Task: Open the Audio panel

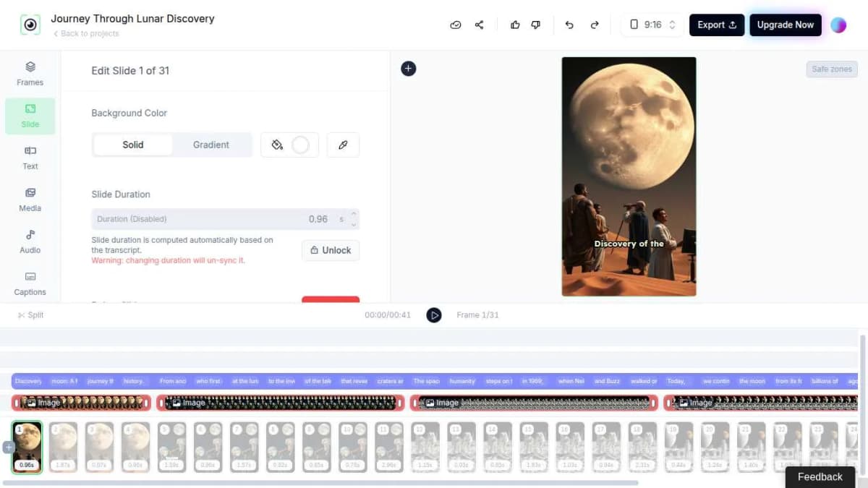Action: coord(30,241)
